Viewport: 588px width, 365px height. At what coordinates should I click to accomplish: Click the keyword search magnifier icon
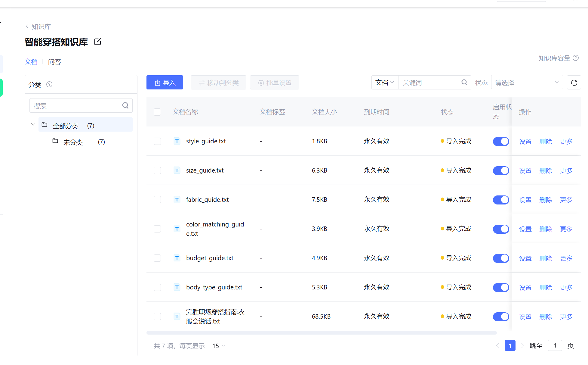pos(464,82)
